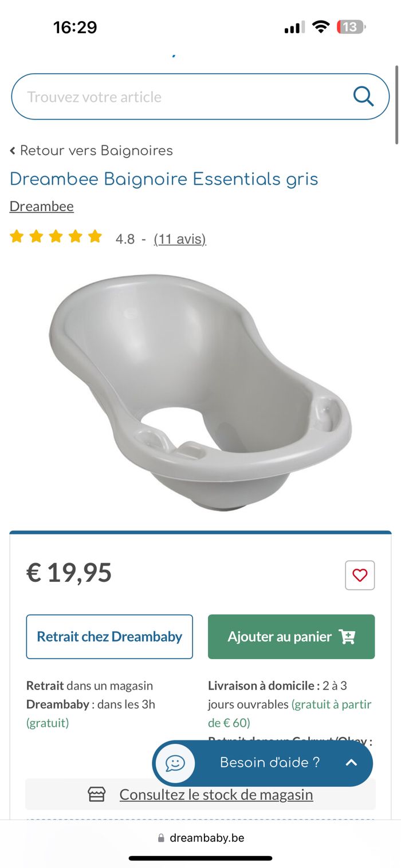
Task: Open the chat smiley help icon
Action: tap(175, 763)
